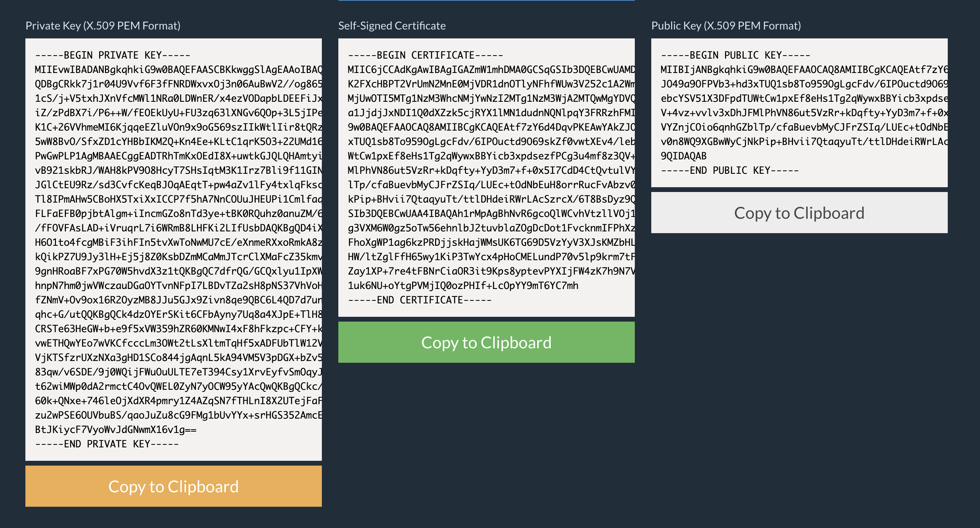Click the certificate line starting 1uk6NU+oYtg
Screen dimensions: 980x528
(x=463, y=286)
